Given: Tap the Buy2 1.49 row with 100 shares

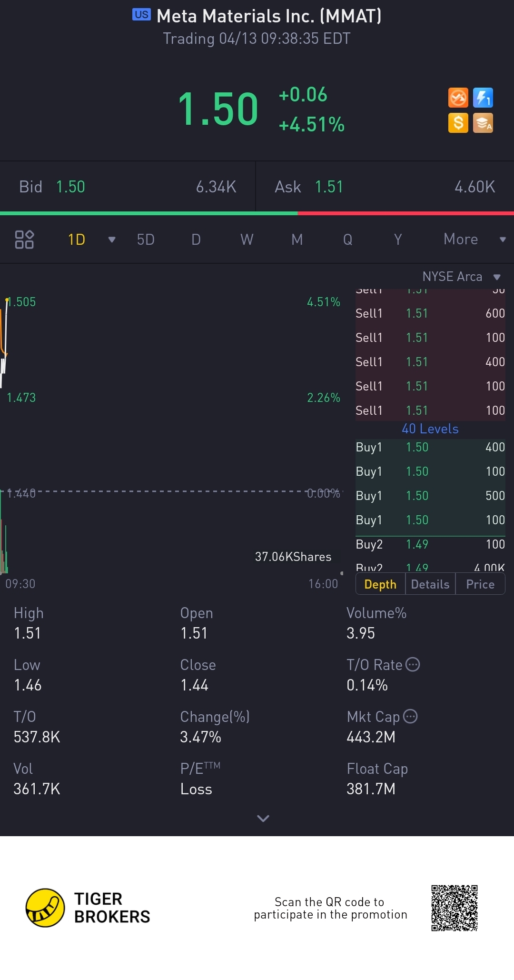Looking at the screenshot, I should (430, 544).
